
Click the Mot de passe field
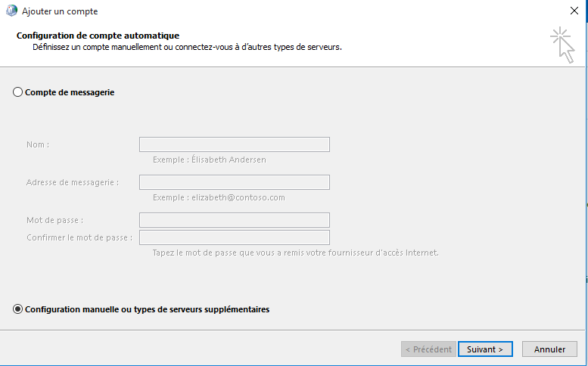point(234,220)
